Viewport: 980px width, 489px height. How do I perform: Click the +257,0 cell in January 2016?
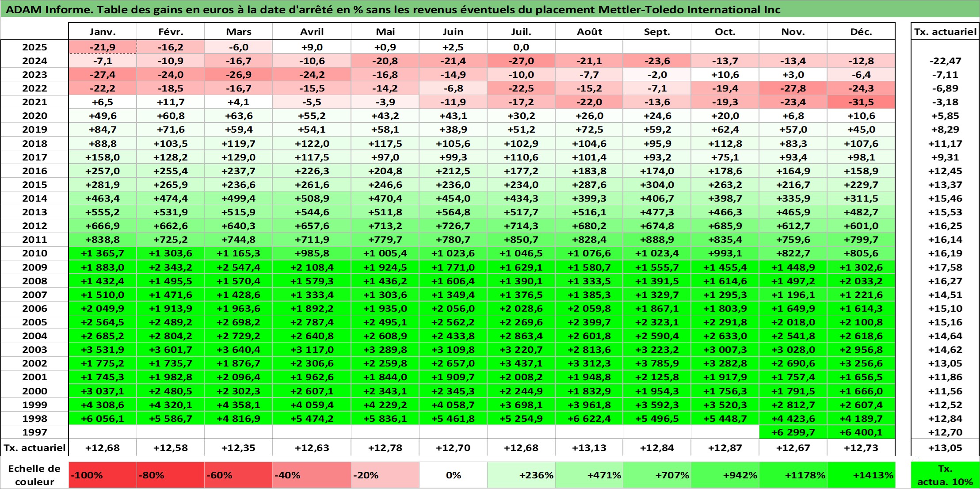pyautogui.click(x=103, y=171)
